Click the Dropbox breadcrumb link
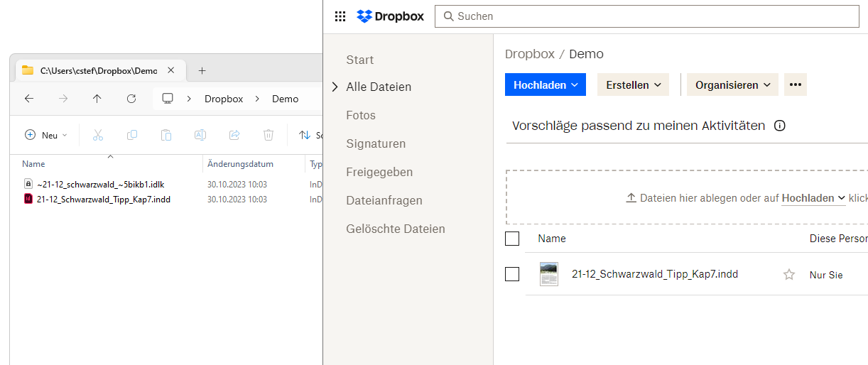The width and height of the screenshot is (868, 365). [528, 54]
